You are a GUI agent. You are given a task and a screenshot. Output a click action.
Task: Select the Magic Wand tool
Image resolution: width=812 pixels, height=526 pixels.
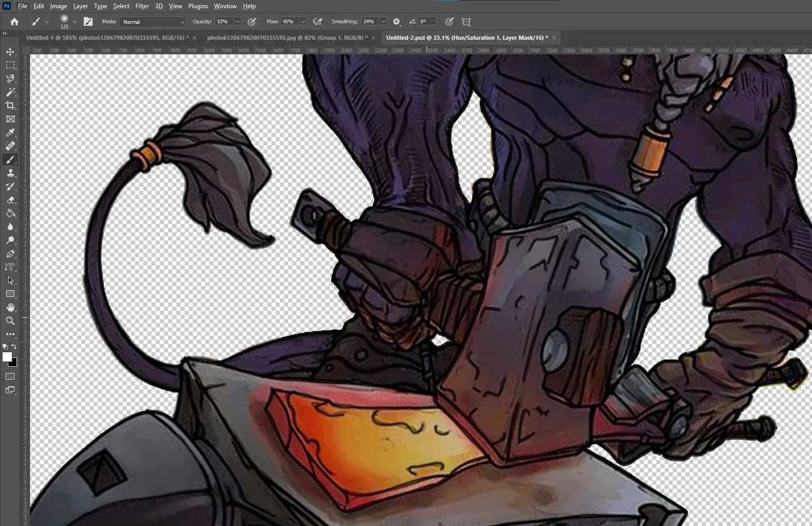click(10, 92)
